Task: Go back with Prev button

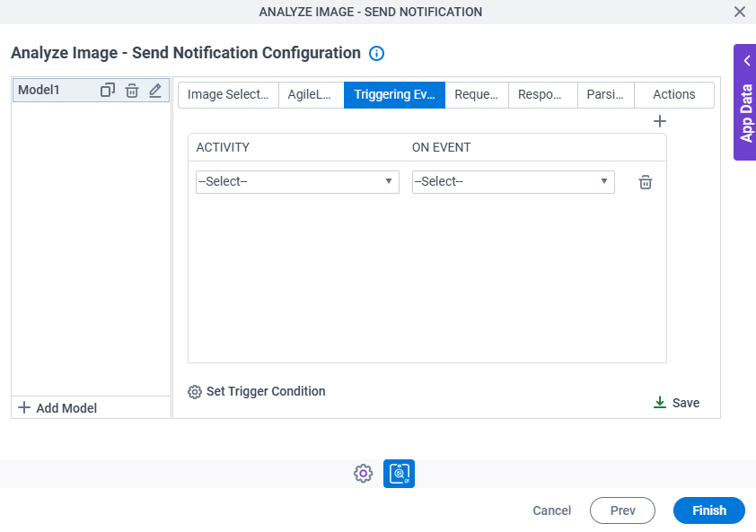Action: (x=622, y=510)
